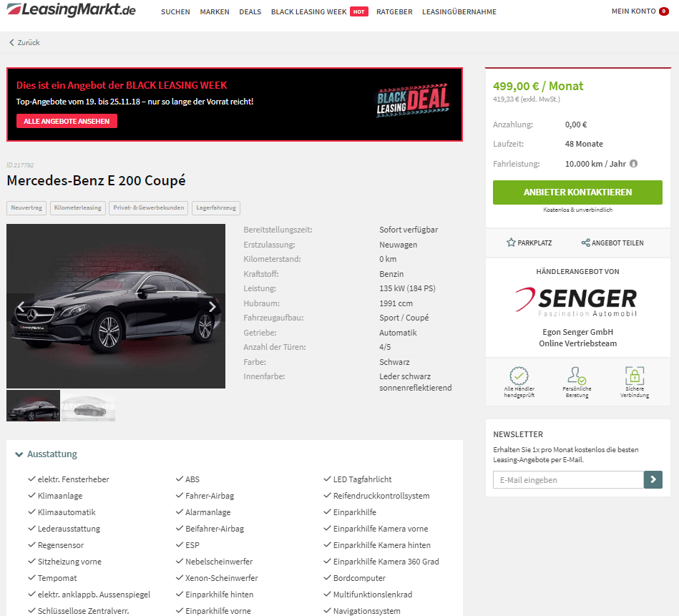Select the second grey car thumbnail
Image resolution: width=679 pixels, height=616 pixels.
88,406
